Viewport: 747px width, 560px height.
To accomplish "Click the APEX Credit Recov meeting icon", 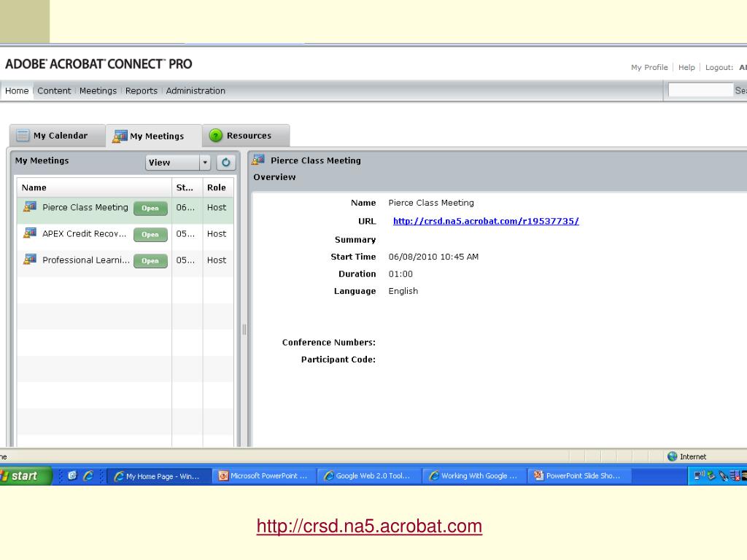I will tap(30, 233).
